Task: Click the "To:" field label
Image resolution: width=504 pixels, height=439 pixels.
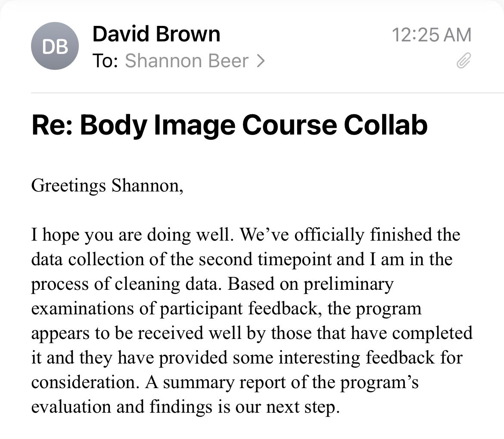Action: tap(105, 62)
